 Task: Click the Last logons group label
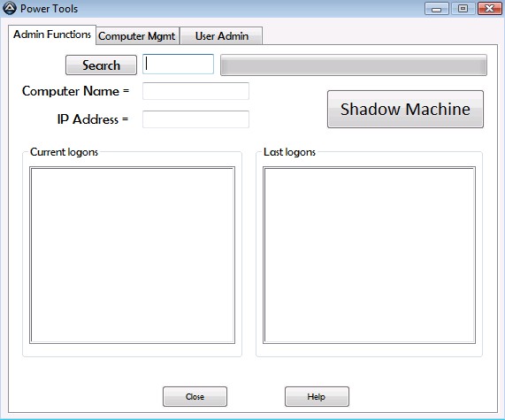(x=289, y=152)
